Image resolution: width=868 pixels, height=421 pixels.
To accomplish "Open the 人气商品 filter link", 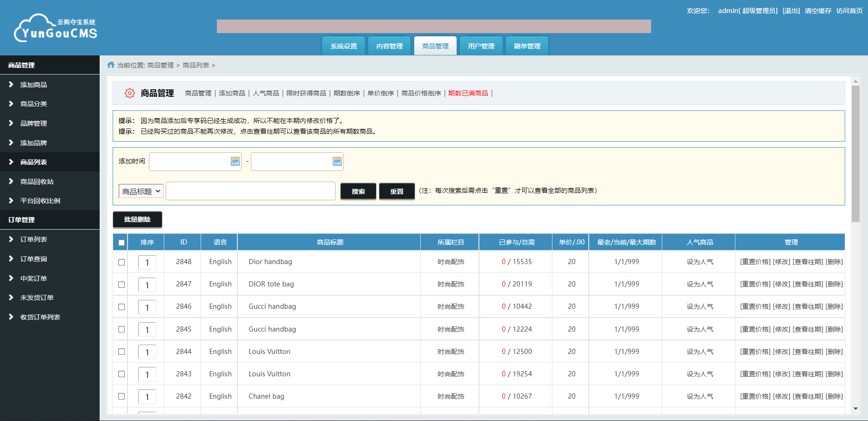I will click(x=266, y=93).
